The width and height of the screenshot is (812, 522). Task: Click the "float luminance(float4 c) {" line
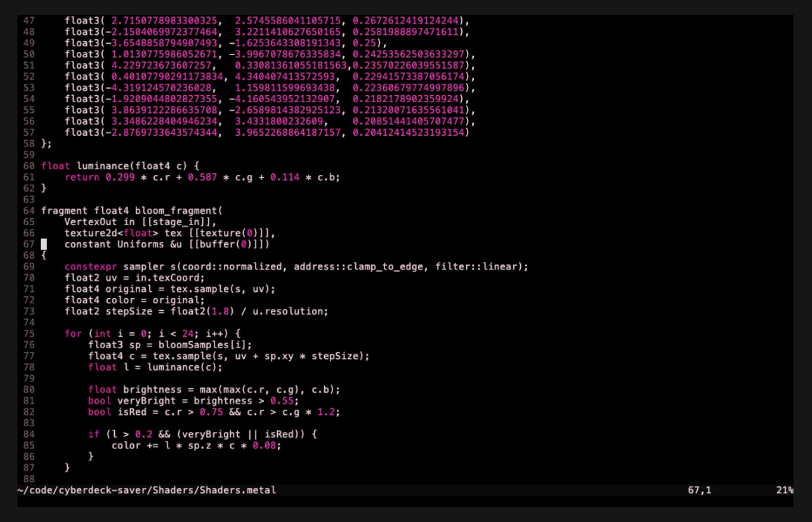pos(121,166)
